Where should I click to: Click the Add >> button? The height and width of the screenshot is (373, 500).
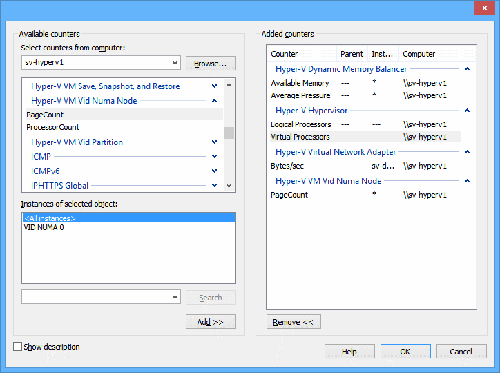pos(211,322)
